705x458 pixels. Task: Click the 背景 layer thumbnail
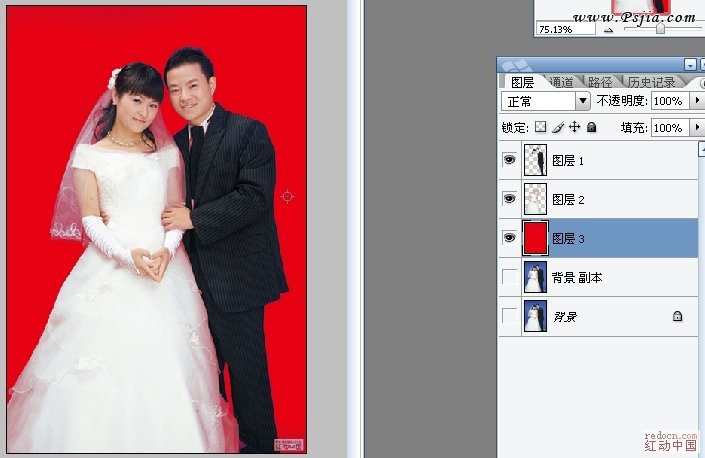tap(535, 316)
